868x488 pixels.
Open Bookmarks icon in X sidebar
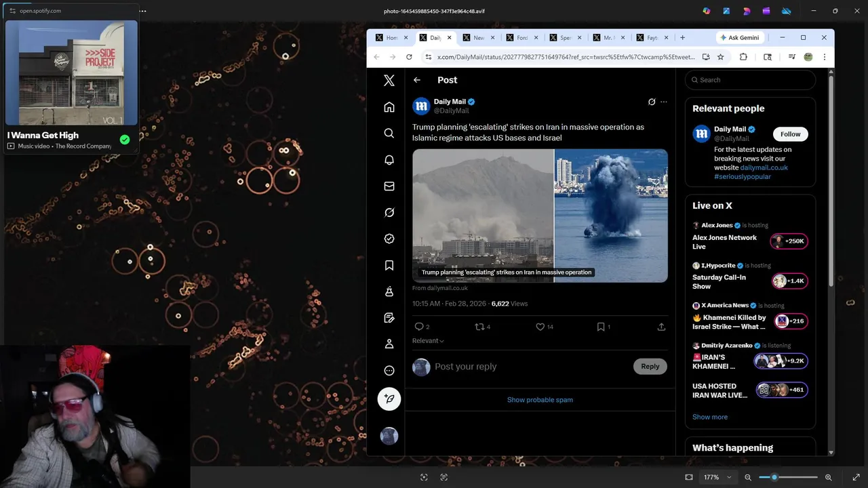coord(389,265)
